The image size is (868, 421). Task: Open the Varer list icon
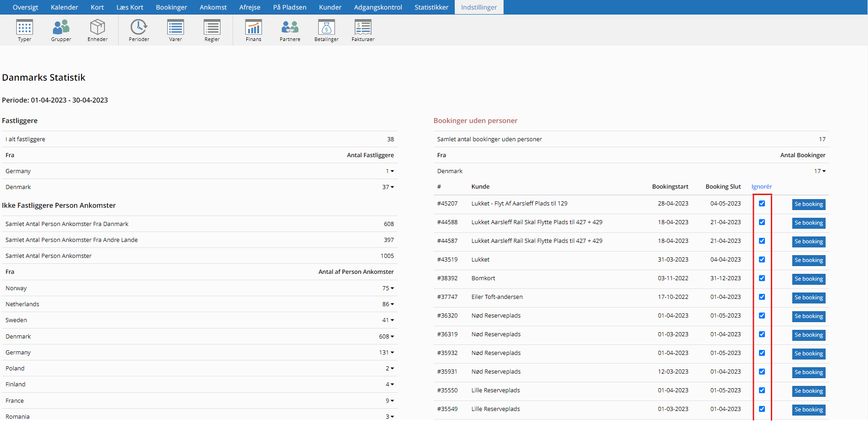tap(175, 28)
